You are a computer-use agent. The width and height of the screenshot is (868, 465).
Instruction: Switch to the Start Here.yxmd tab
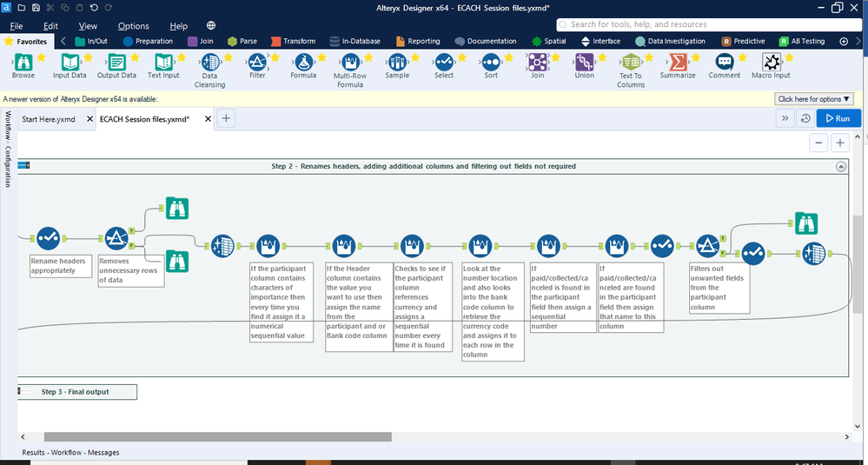click(49, 119)
